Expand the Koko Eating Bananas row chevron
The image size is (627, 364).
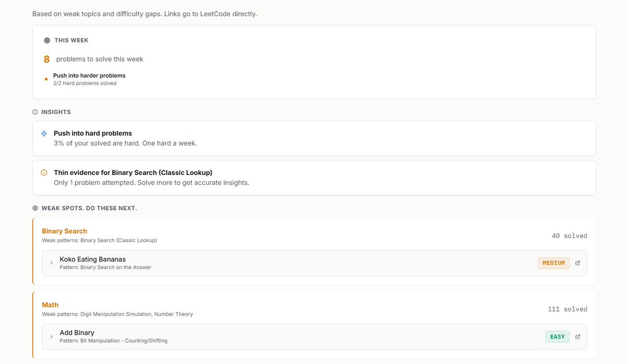(51, 263)
